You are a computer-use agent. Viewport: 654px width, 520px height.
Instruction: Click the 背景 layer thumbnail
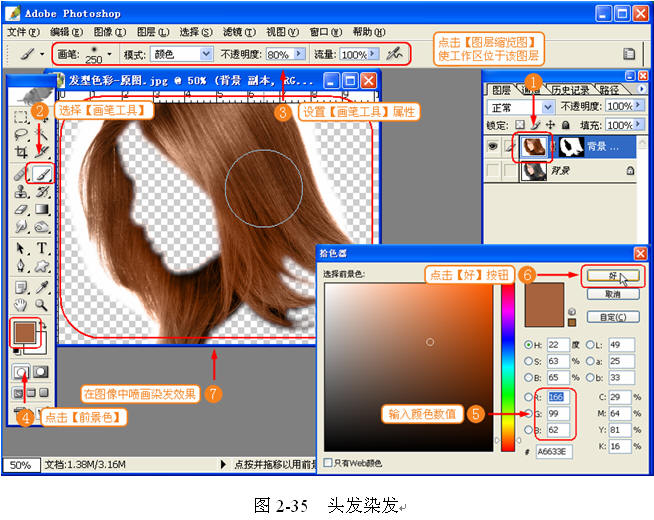533,171
